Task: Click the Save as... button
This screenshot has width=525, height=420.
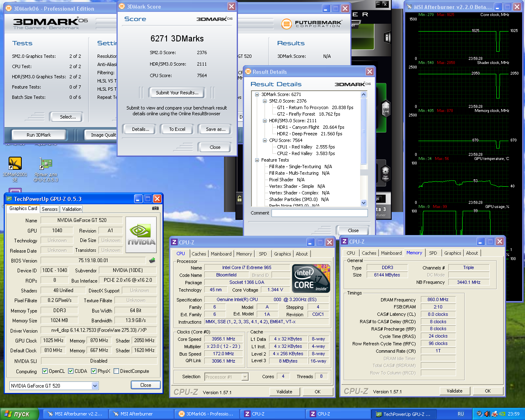Action: point(215,129)
